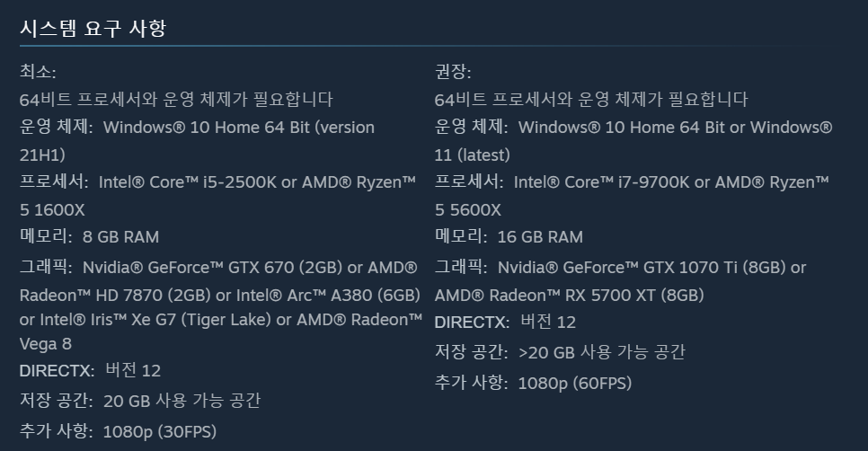Click the '11 (latest)' text

click(473, 155)
